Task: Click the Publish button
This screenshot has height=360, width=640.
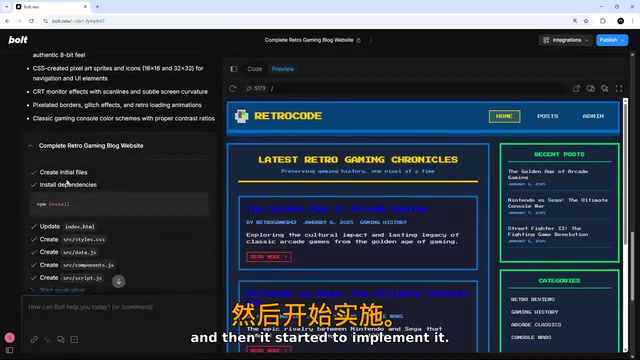Action: 612,40
